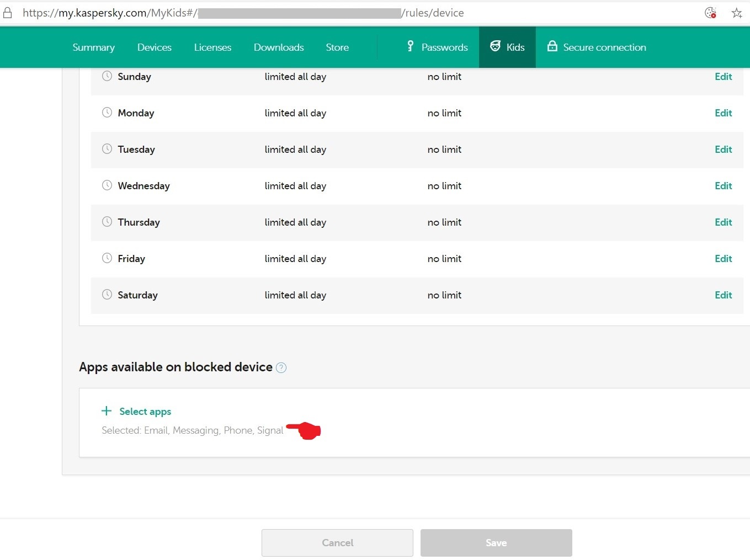Select the Tuesday row label

click(136, 150)
